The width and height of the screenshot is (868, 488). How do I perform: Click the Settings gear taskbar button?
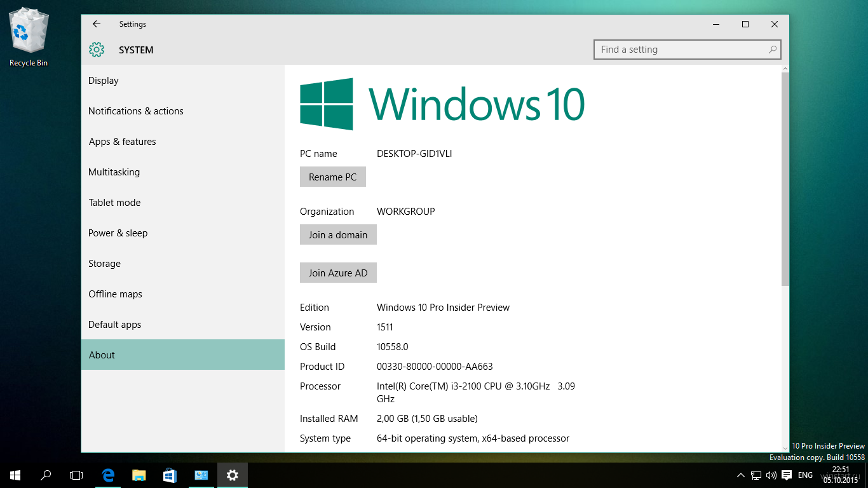point(233,475)
